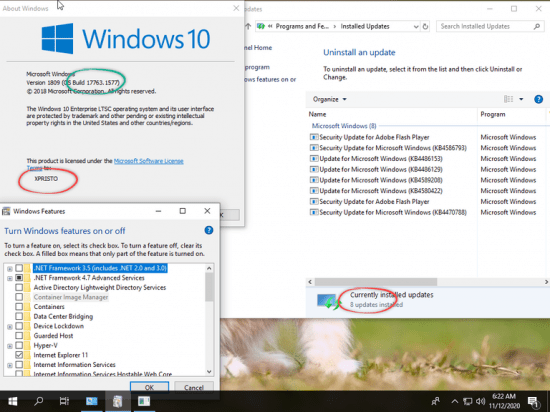The width and height of the screenshot is (550, 412).
Task: Click scroll down arrow in features list
Action: (x=209, y=371)
